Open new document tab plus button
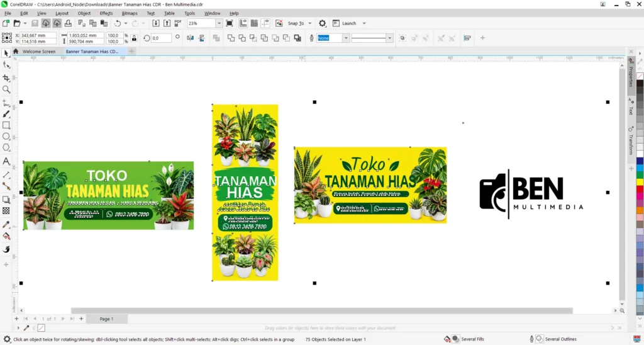Screen dimensions: 644x345 pyautogui.click(x=131, y=52)
